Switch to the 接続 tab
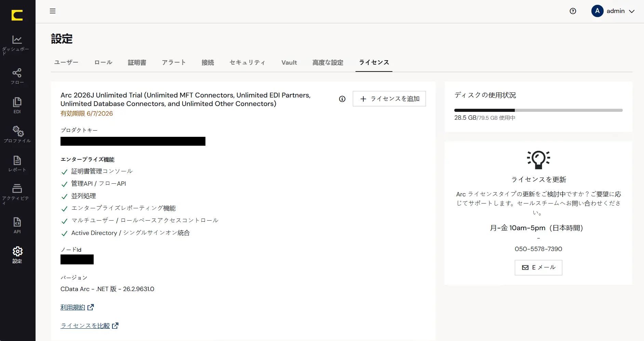The width and height of the screenshot is (644, 341). pyautogui.click(x=208, y=62)
